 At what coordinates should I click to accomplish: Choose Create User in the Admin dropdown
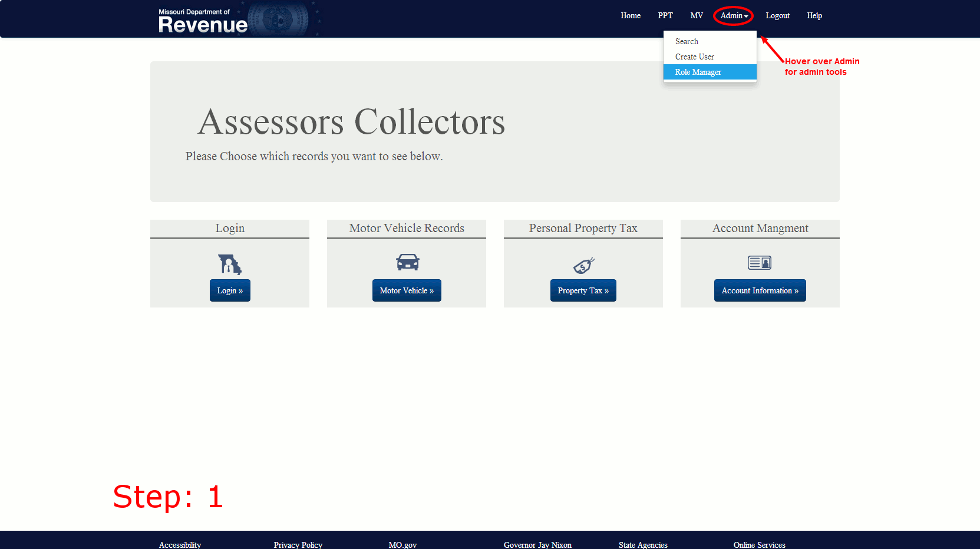point(694,57)
